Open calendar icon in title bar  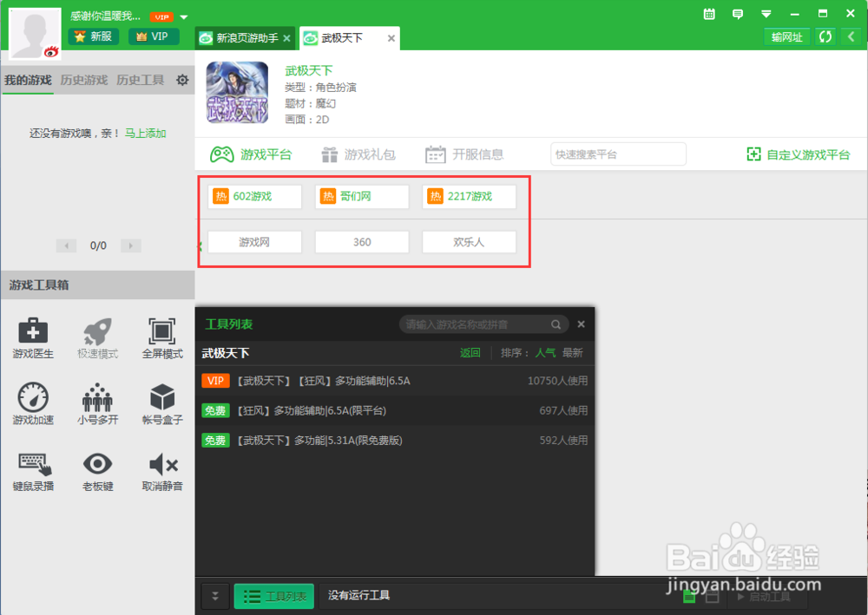(709, 14)
